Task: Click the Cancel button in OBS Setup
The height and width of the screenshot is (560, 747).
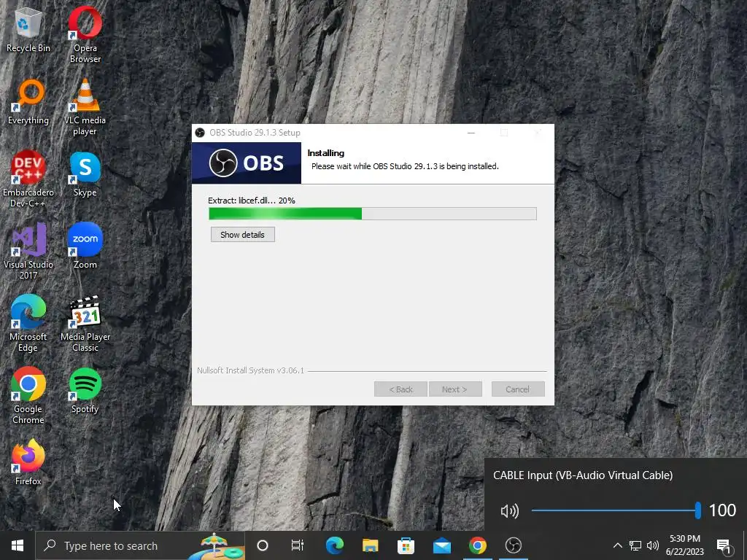Action: (x=518, y=389)
